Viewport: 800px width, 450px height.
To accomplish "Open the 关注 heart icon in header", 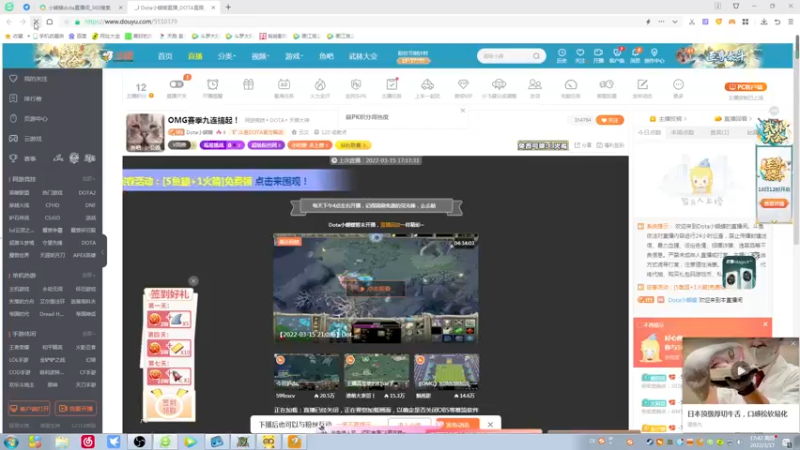I will pos(580,53).
